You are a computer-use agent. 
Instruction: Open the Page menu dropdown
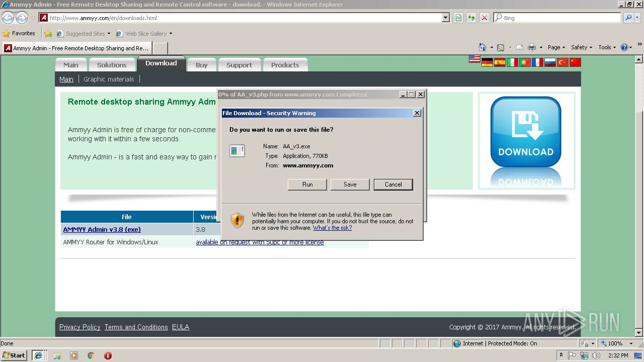coord(556,47)
